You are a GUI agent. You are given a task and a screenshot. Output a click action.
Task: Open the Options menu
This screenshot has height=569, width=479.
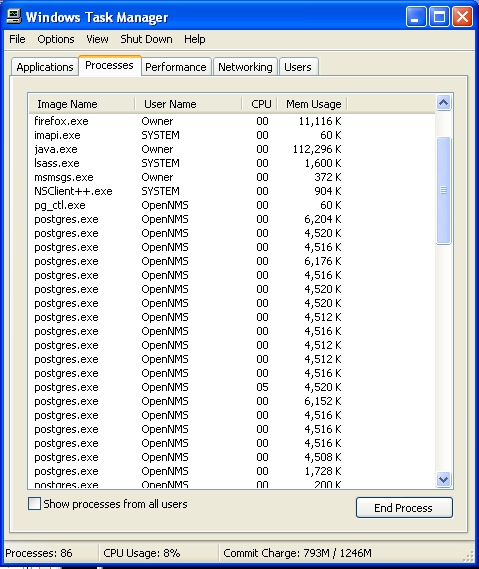click(x=56, y=39)
